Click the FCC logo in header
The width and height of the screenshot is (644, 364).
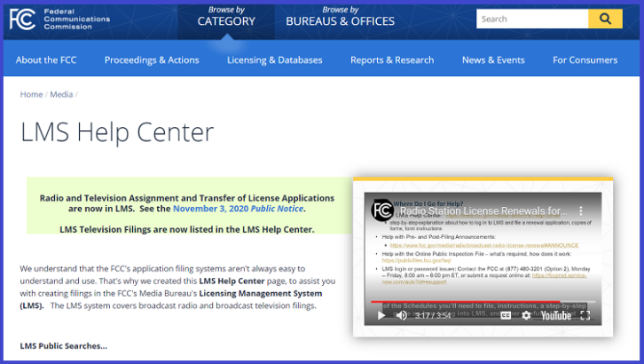point(22,19)
